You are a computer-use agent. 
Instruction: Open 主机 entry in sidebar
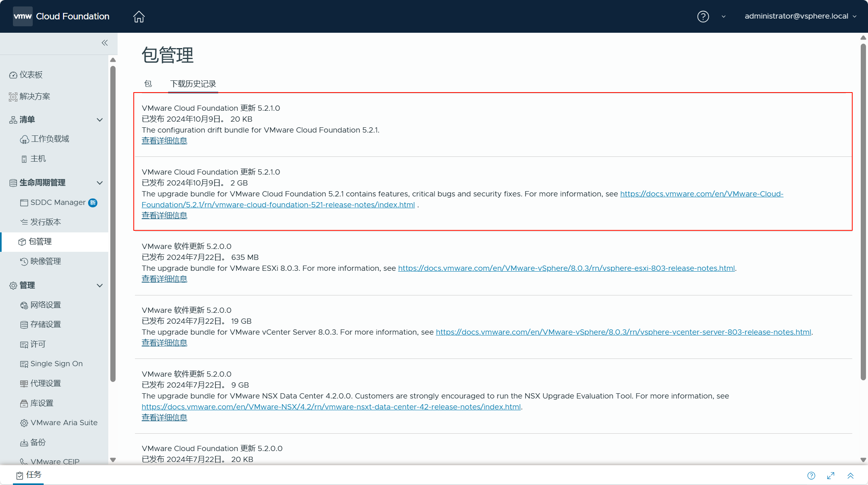[38, 158]
